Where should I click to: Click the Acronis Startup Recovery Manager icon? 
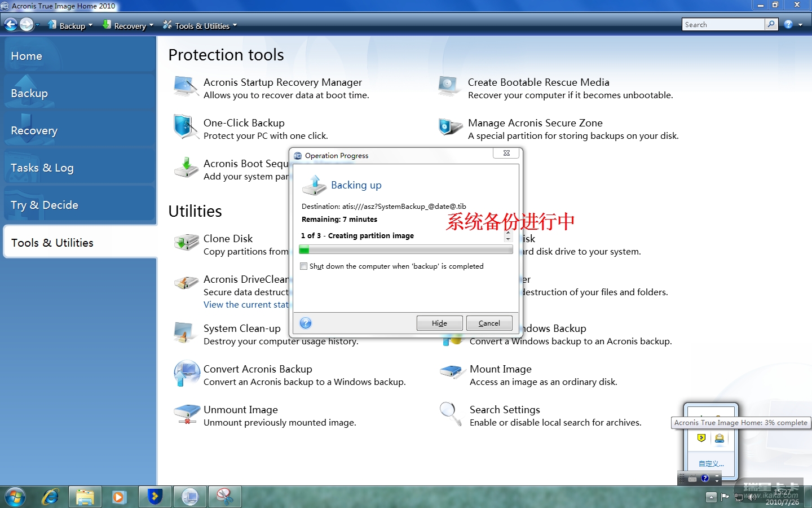coord(186,87)
